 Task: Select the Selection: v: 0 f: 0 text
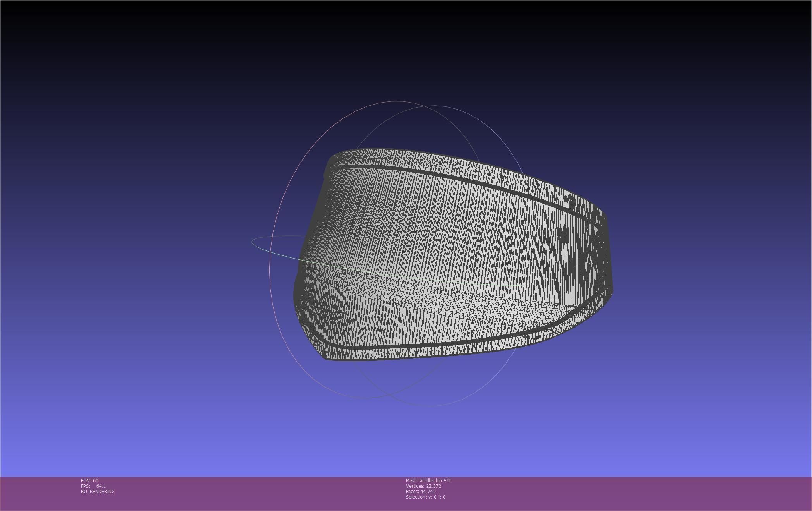[x=426, y=497]
